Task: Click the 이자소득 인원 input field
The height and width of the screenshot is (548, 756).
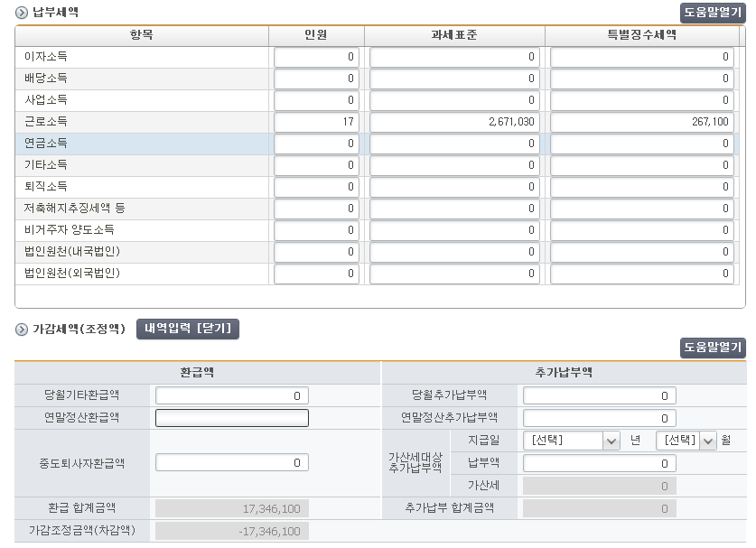Action: (316, 57)
